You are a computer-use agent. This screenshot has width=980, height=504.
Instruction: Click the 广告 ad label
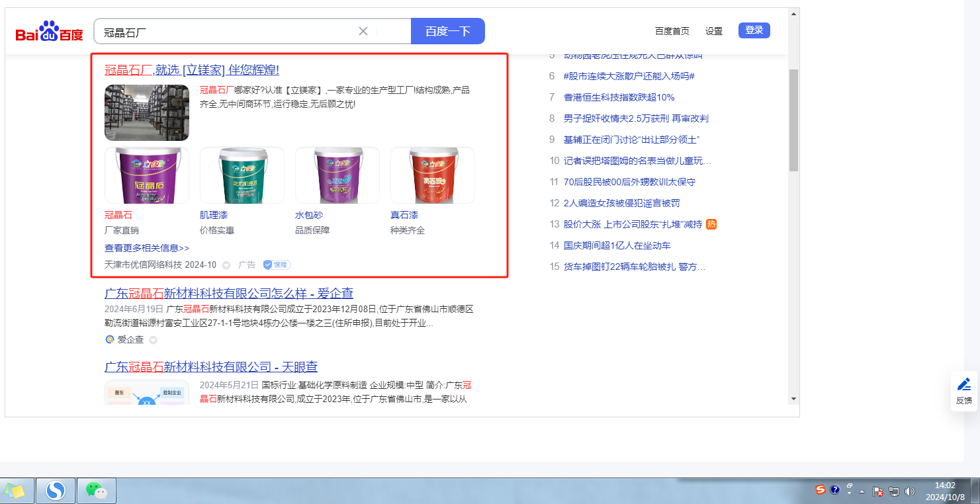247,265
